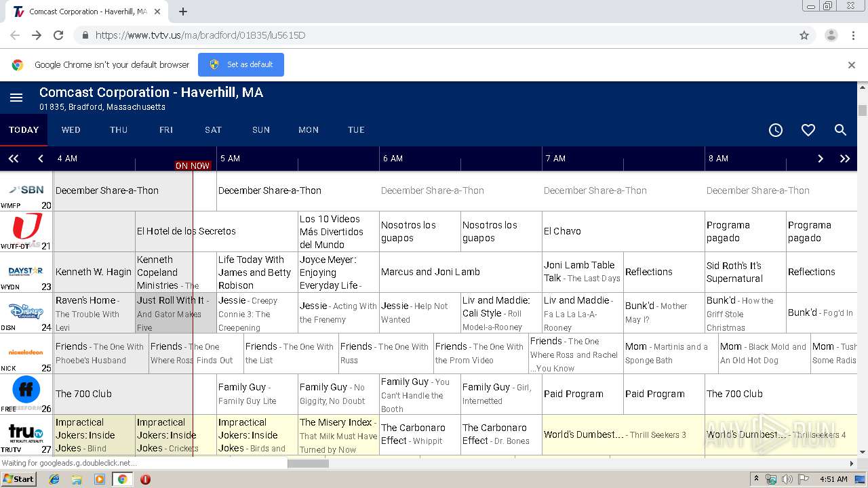Open Internet Explorer from taskbar
Viewport: 868px width, 488px height.
tap(55, 479)
